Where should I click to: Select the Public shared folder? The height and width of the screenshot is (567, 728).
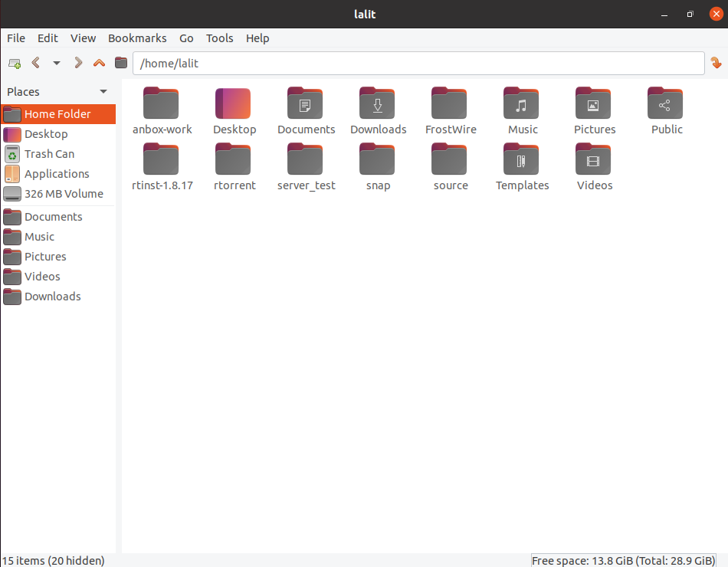point(666,103)
